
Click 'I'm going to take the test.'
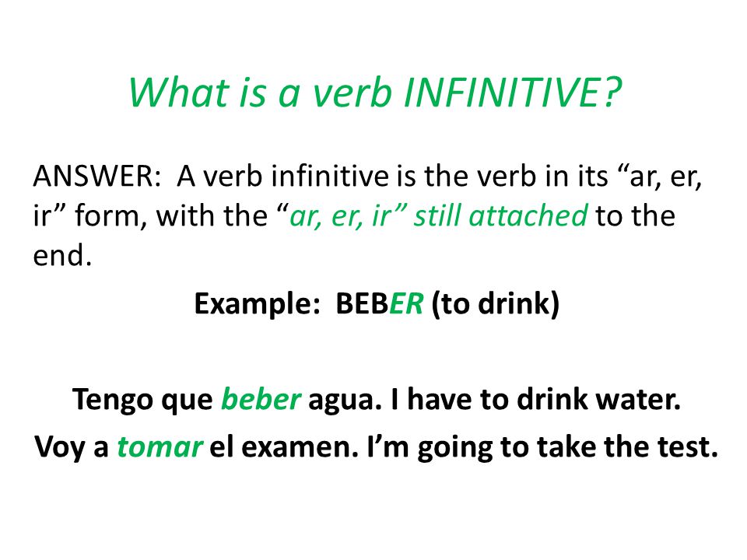click(x=542, y=448)
